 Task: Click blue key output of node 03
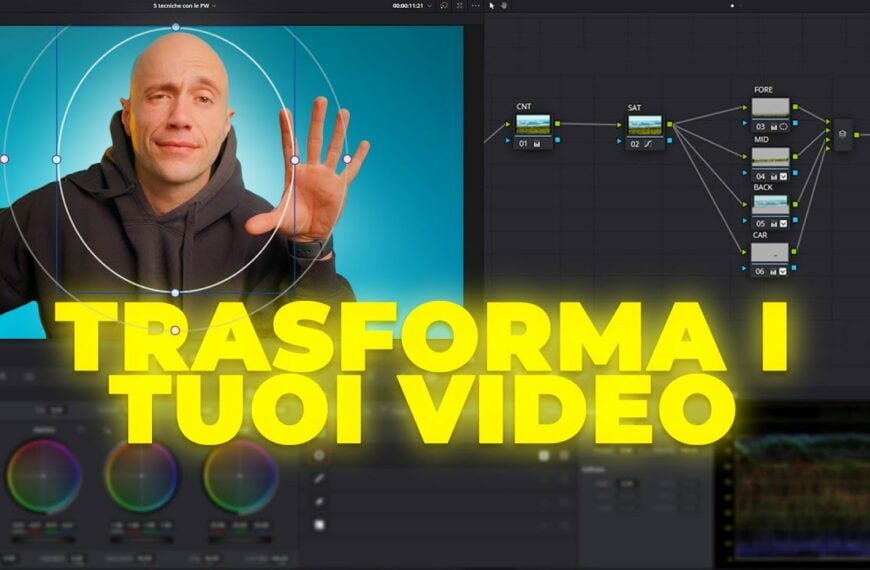pos(795,123)
